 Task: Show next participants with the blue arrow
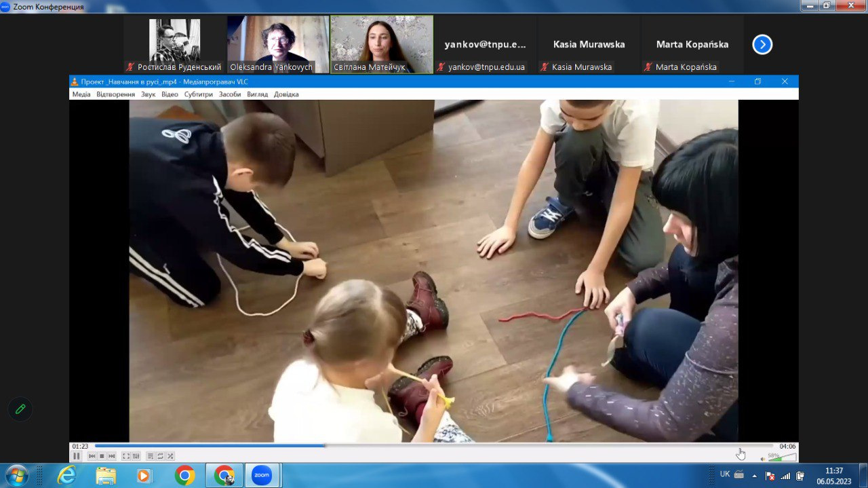tap(762, 45)
